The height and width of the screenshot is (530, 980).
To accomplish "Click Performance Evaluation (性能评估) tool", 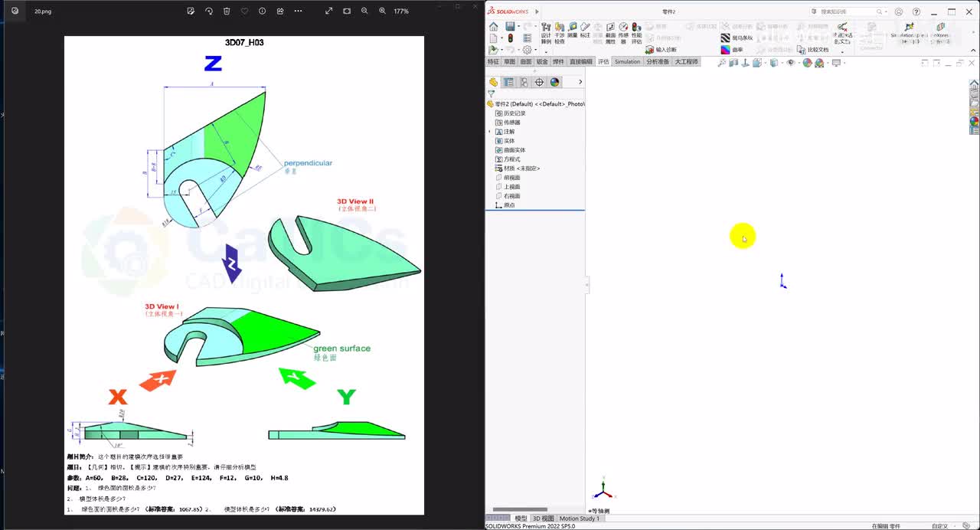I will (x=636, y=32).
